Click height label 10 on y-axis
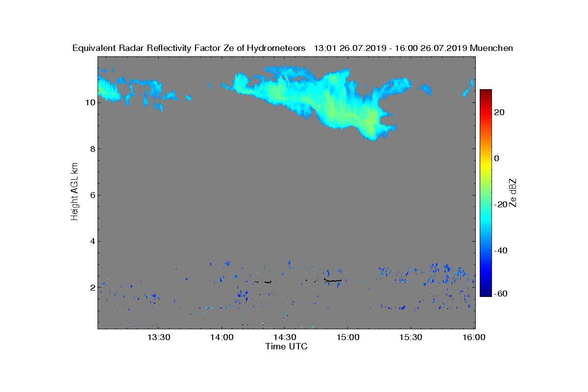The height and width of the screenshot is (392, 588). 90,102
